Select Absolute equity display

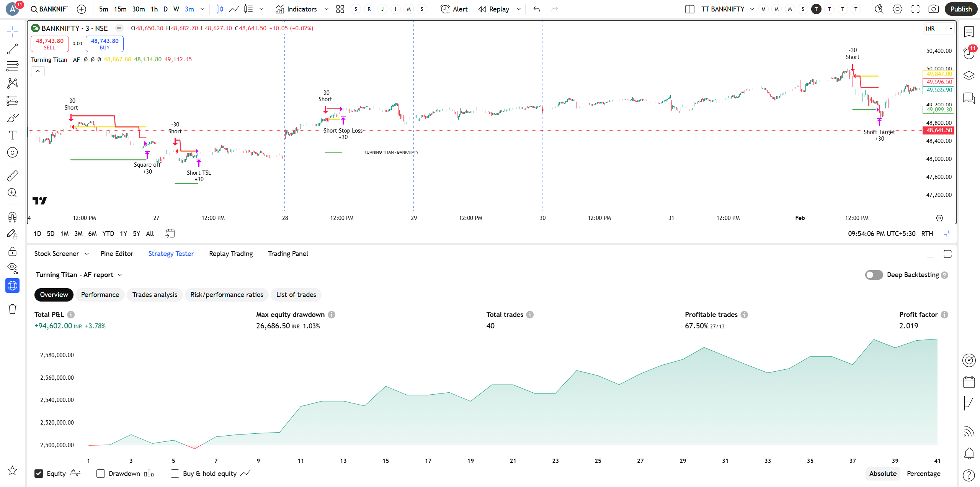tap(883, 474)
